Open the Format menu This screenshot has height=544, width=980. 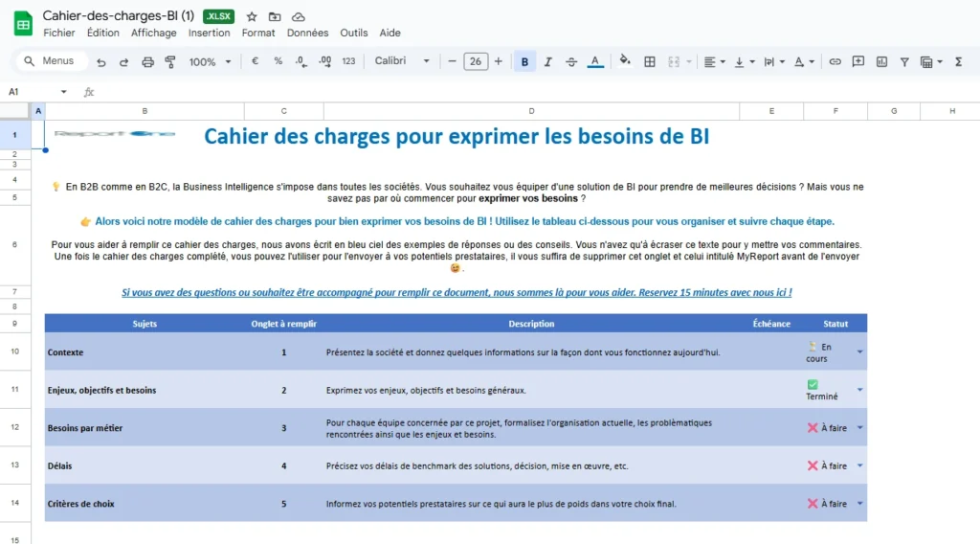(258, 33)
